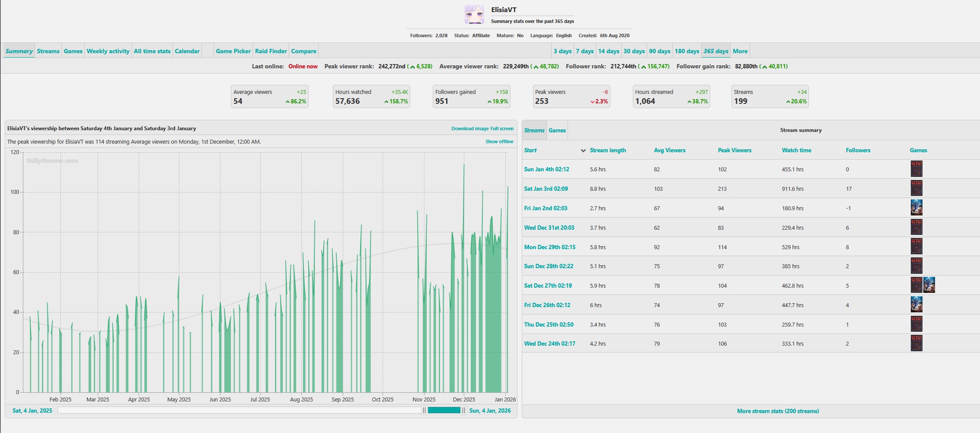This screenshot has width=980, height=433.
Task: Open game thumbnail for Mon Dec 29th stream
Action: click(x=916, y=247)
